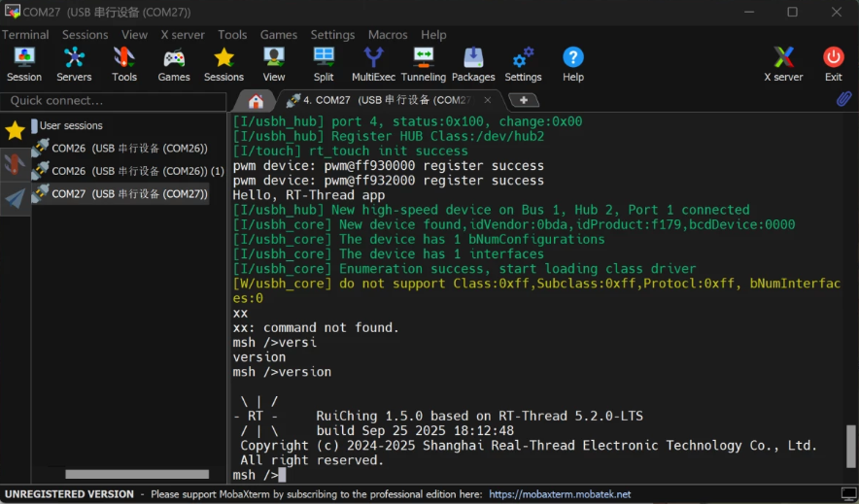Select the Split terminal icon
Image resolution: width=859 pixels, height=504 pixels.
(324, 64)
